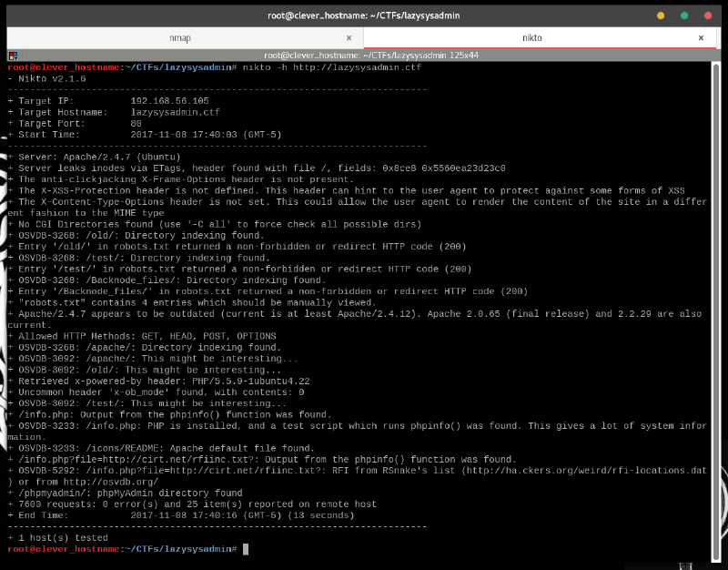Click the terminal title strip showing 125x44

[x=364, y=55]
